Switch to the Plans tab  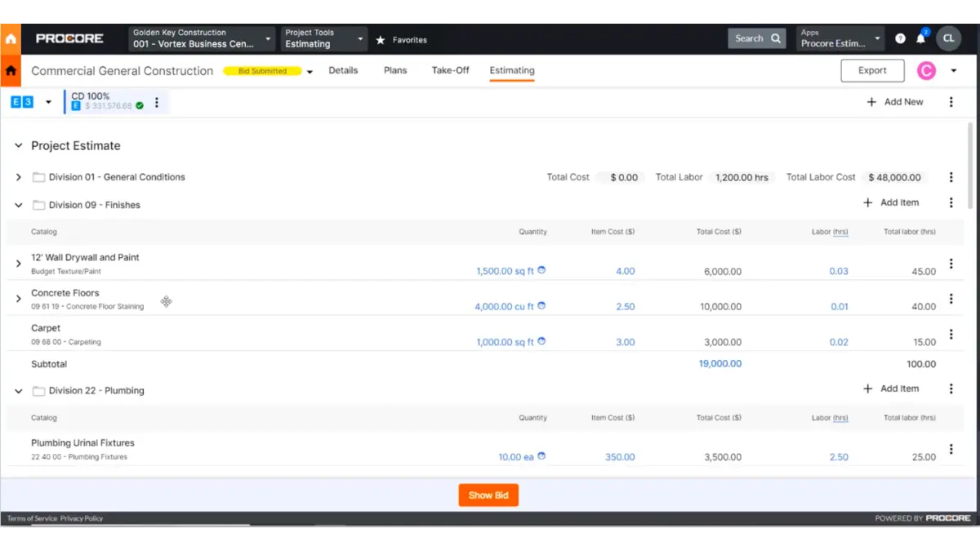click(395, 70)
